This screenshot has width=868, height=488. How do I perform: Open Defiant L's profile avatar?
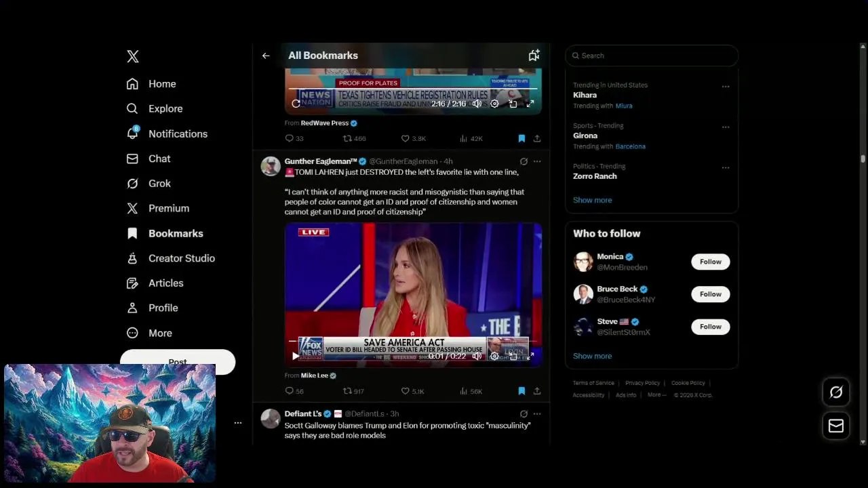pos(271,418)
